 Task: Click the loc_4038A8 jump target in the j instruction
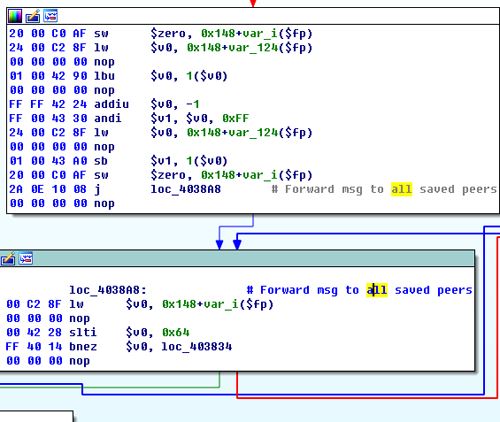coord(185,189)
